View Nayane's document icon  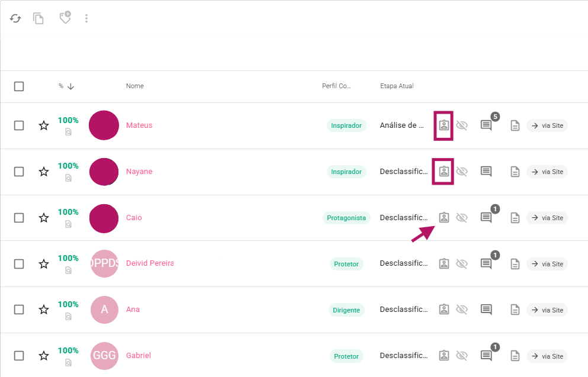pos(515,172)
